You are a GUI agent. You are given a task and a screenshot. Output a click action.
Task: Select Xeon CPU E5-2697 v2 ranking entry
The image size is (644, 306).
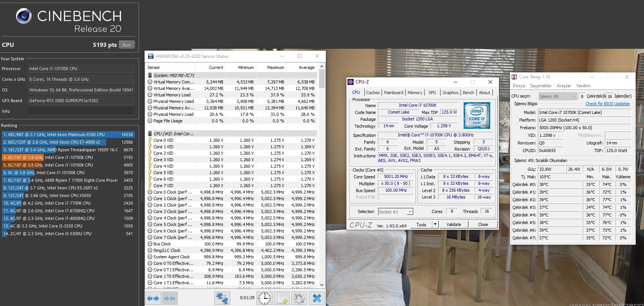(x=68, y=188)
